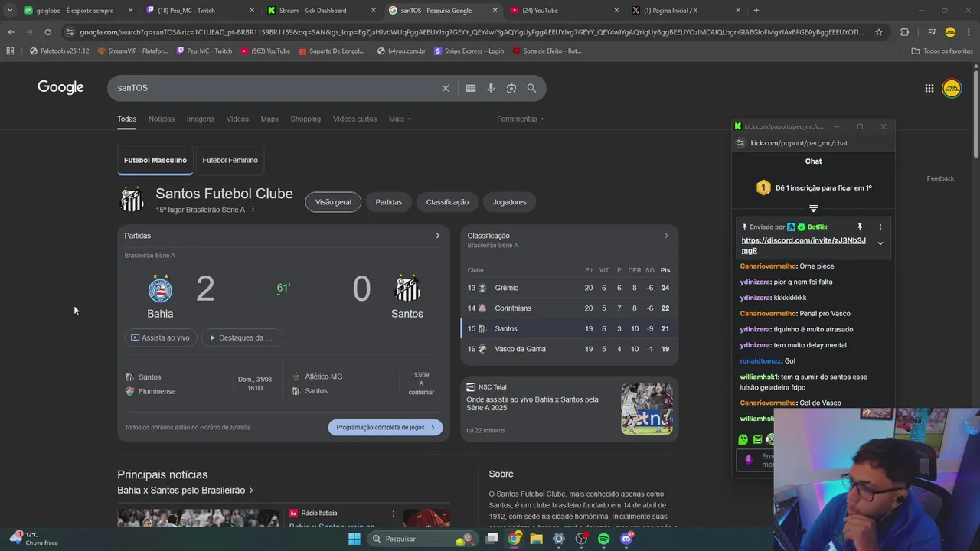Collapse the chat leaderboard handle

[x=813, y=208]
